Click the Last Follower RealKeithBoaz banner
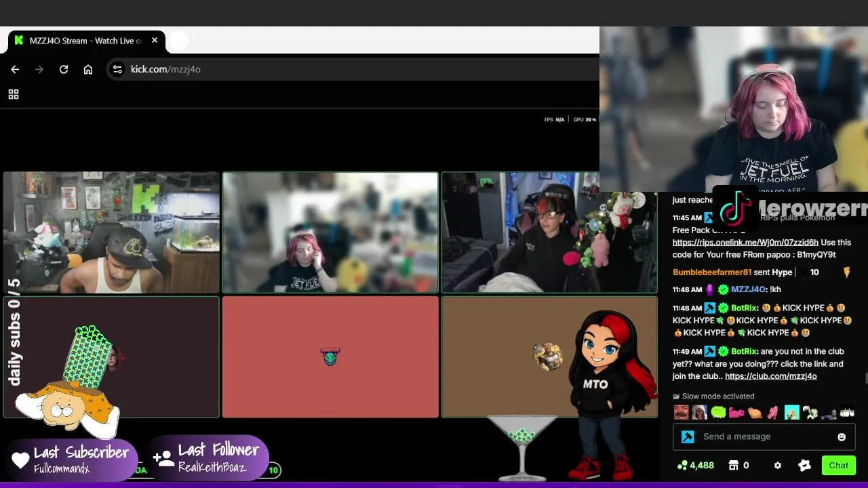This screenshot has height=488, width=868. (x=208, y=457)
